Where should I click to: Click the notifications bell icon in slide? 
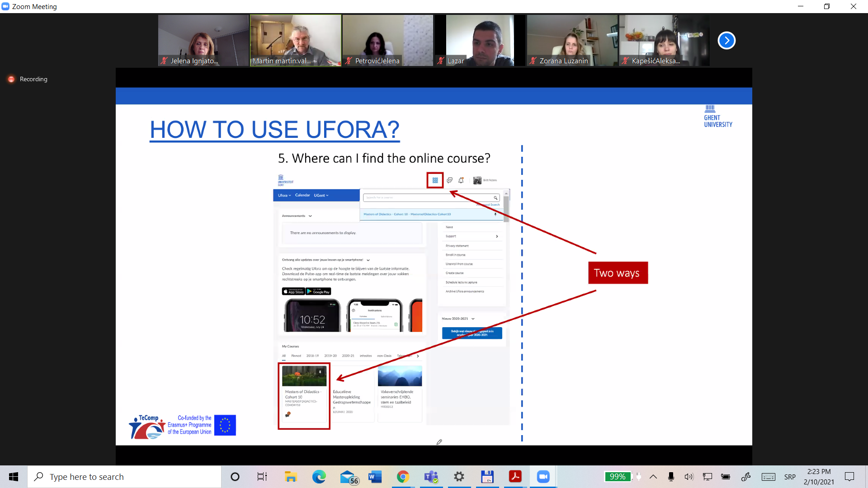(x=461, y=180)
